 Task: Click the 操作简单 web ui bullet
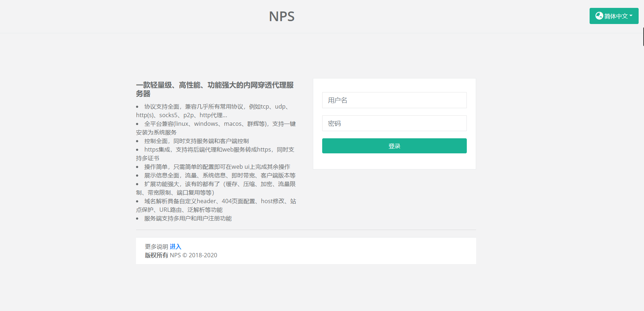click(x=217, y=167)
